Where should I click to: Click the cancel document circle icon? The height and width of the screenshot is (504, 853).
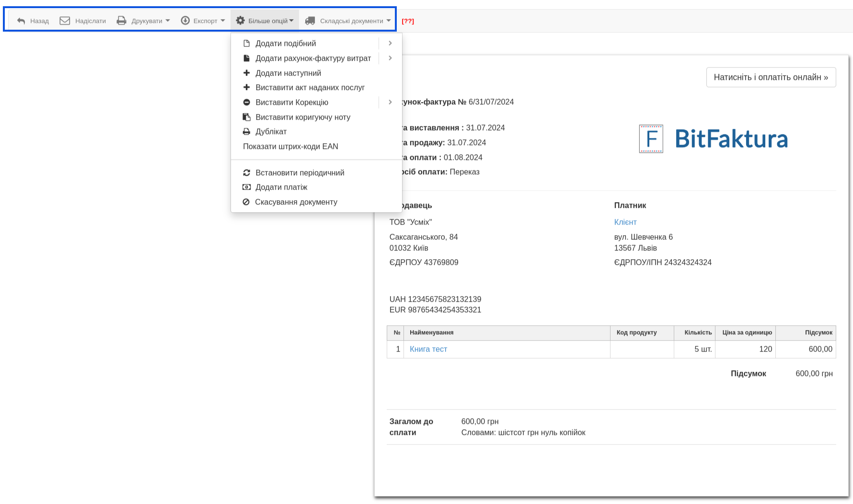click(x=246, y=202)
